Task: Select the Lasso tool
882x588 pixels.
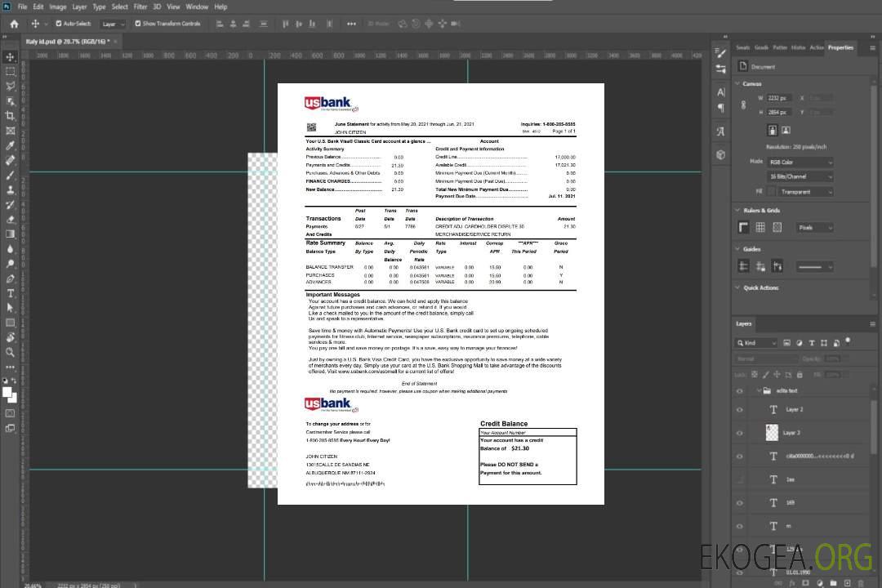Action: (x=10, y=86)
